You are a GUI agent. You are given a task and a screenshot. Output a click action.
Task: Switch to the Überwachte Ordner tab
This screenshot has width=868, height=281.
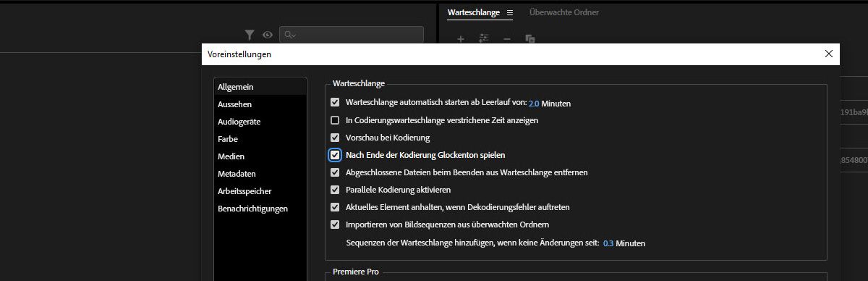(x=564, y=12)
